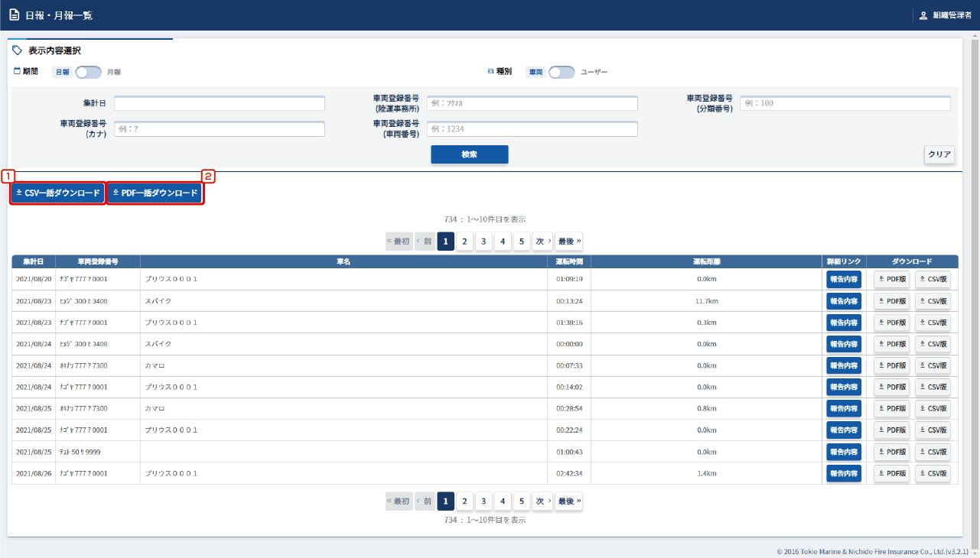Download PDF版 for the 2021/08/20 row
Image resolution: width=980 pixels, height=558 pixels.
point(891,279)
